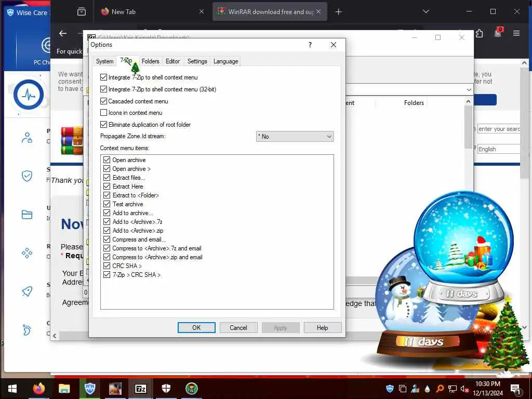
Task: Open the folder icon in Wise Care sidebar
Action: click(27, 215)
